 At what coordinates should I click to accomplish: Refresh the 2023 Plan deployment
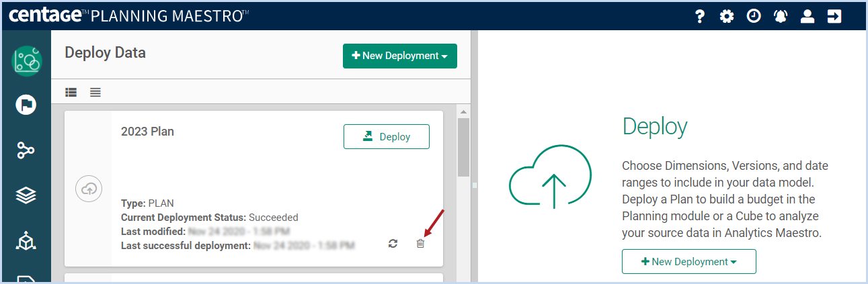[393, 244]
